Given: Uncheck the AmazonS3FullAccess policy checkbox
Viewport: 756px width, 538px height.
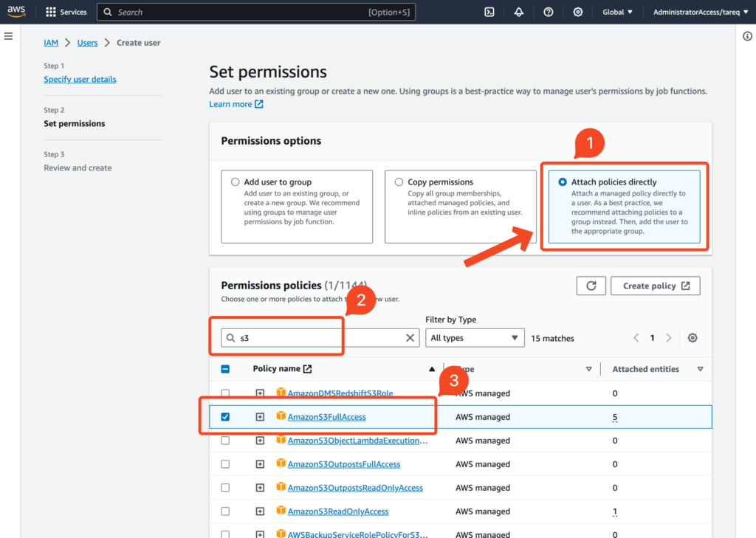Looking at the screenshot, I should [x=225, y=417].
